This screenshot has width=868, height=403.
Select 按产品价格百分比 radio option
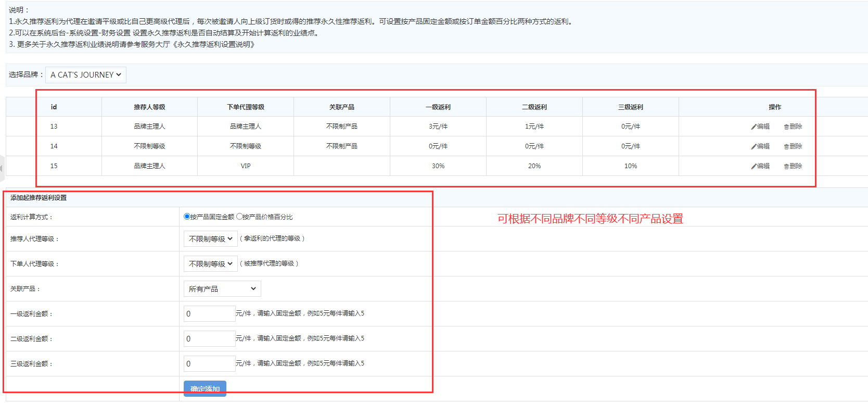point(239,217)
